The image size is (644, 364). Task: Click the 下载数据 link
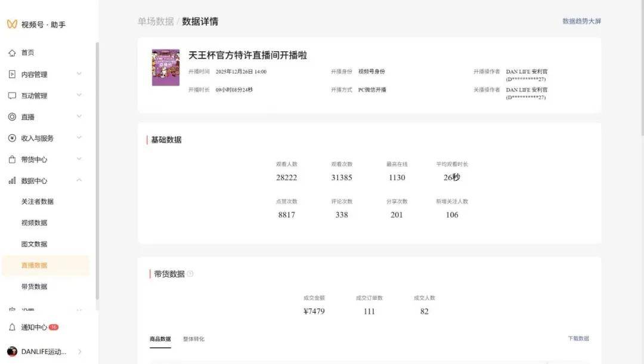coord(578,338)
